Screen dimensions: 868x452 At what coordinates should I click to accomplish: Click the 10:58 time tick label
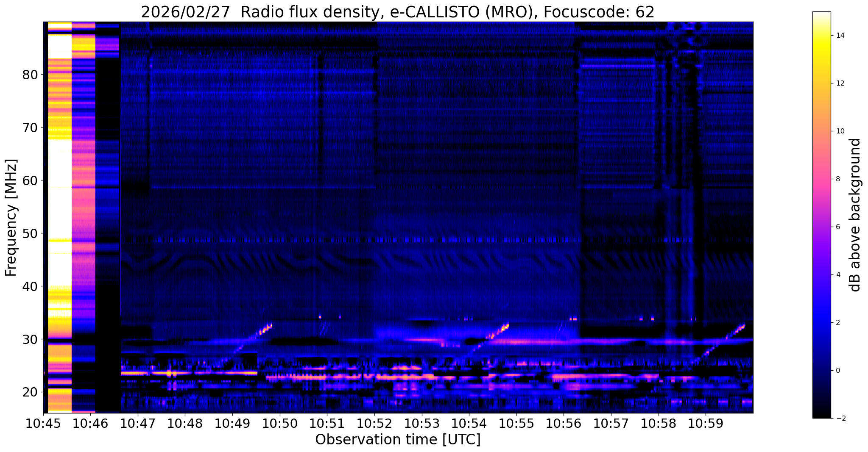659,424
